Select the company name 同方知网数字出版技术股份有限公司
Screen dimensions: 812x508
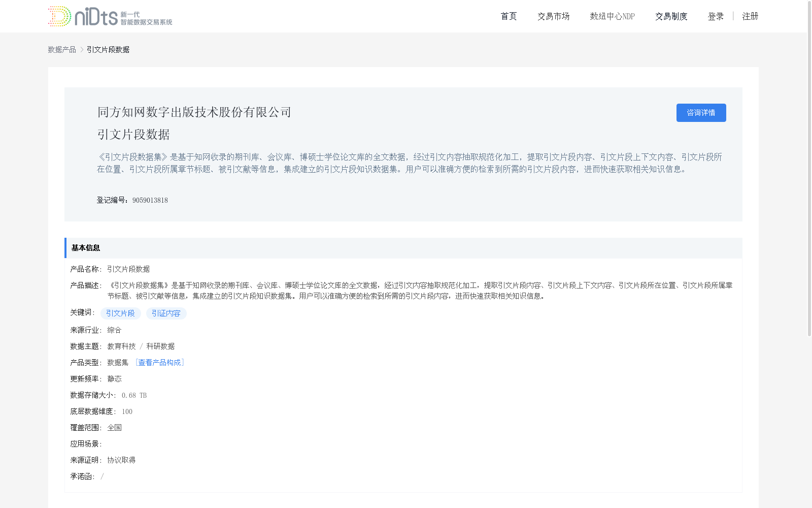[194, 112]
